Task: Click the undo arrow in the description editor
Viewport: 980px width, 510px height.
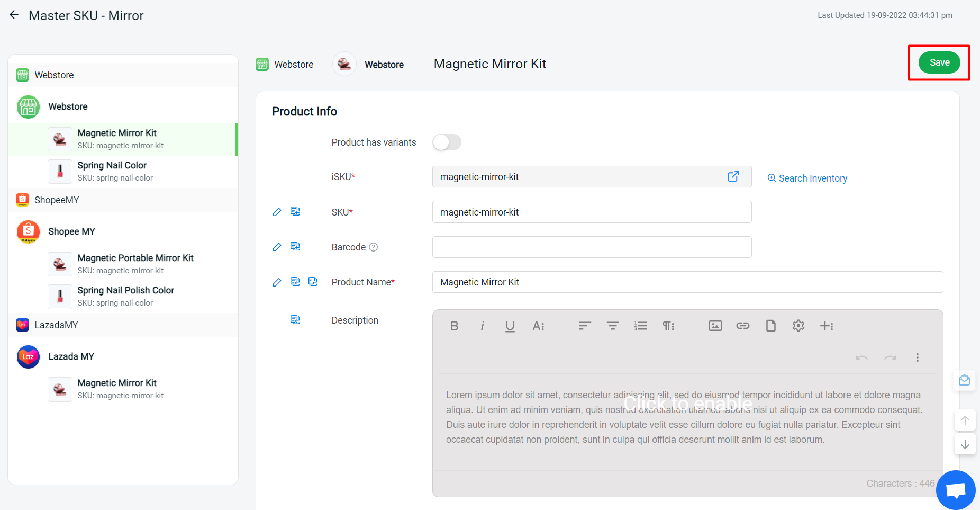Action: point(862,357)
